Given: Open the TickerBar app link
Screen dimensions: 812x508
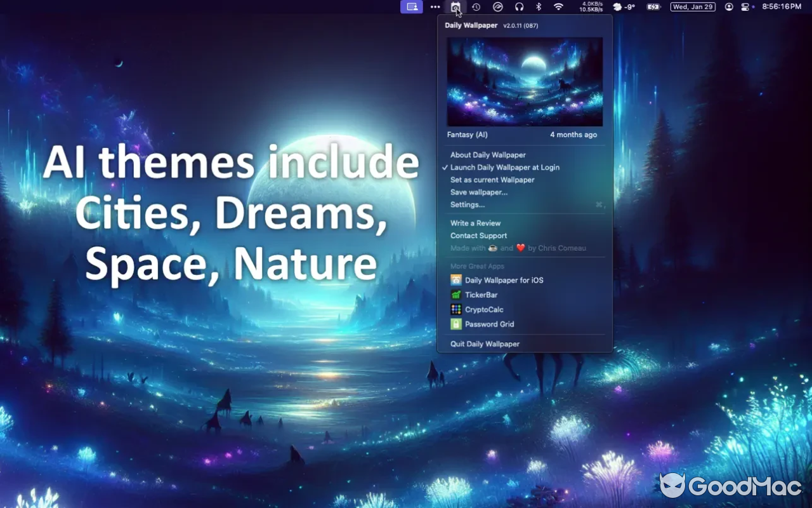Looking at the screenshot, I should pyautogui.click(x=481, y=295).
